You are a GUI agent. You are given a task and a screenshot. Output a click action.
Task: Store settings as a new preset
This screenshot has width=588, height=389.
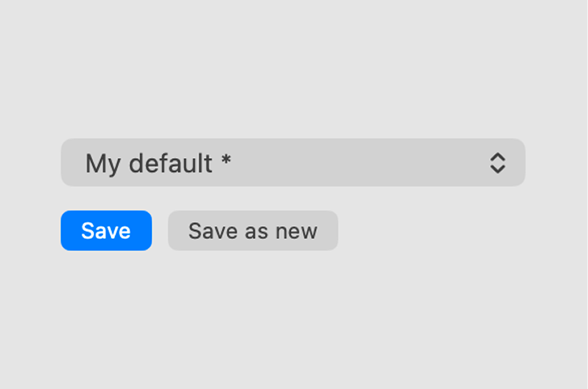[253, 231]
